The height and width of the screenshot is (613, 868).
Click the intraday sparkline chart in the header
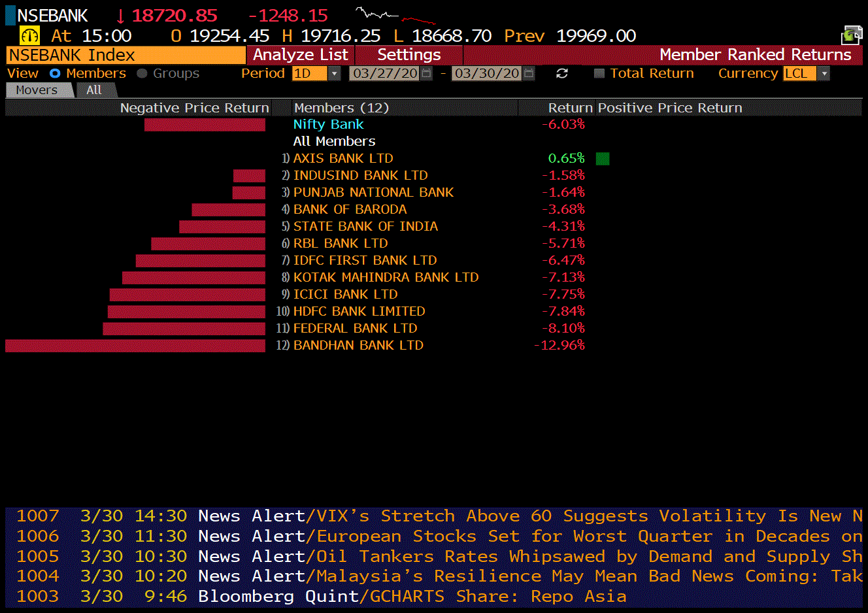[x=396, y=16]
